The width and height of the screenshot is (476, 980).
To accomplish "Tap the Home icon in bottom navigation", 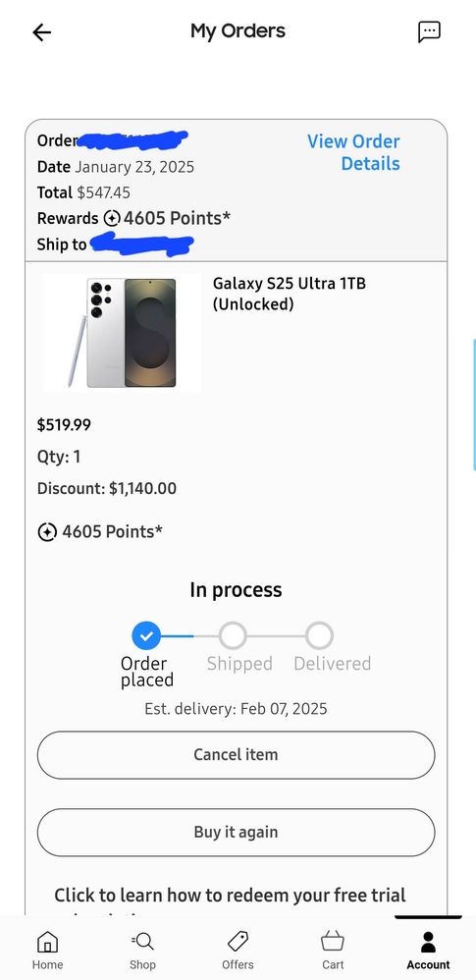I will 47,942.
